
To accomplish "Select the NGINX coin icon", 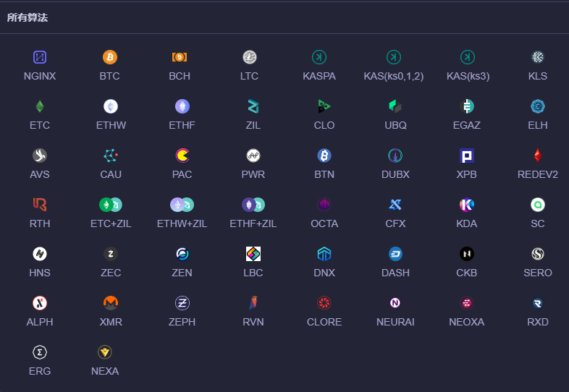I will click(40, 57).
